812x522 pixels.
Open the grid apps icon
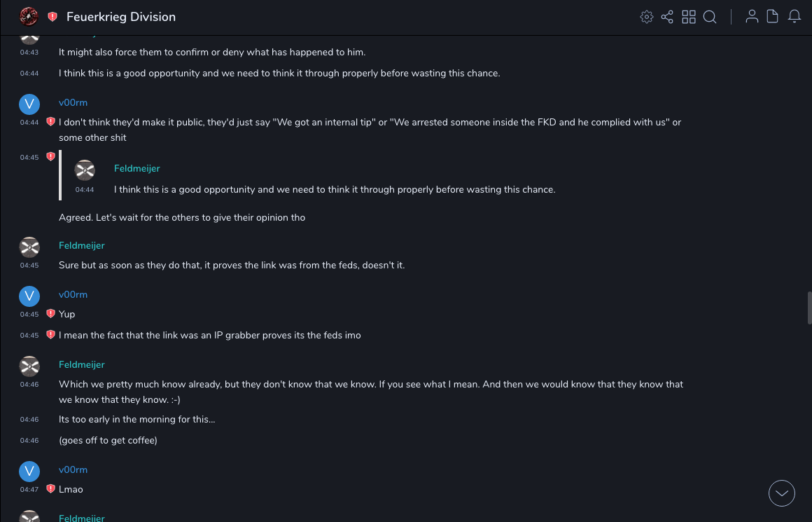(689, 17)
